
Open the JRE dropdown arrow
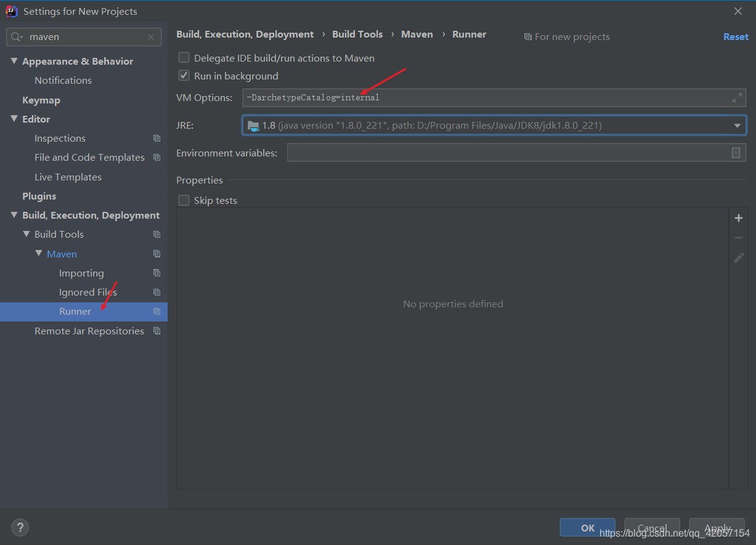click(x=737, y=126)
